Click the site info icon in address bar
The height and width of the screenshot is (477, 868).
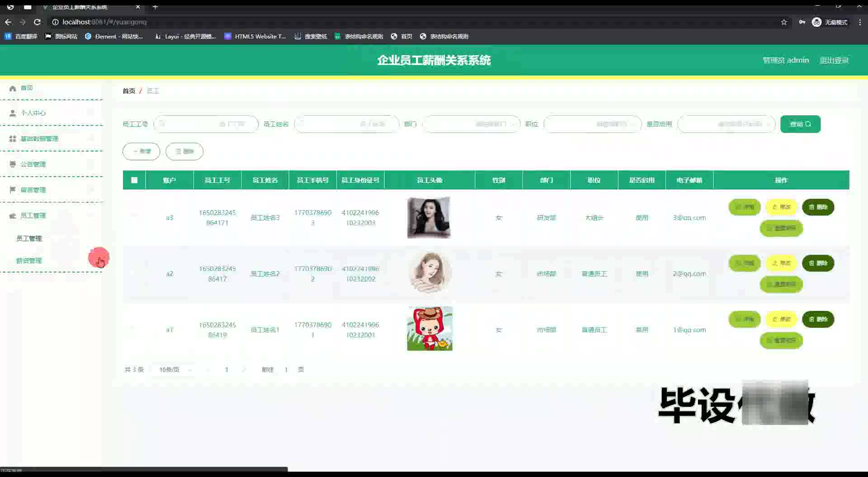coord(55,22)
